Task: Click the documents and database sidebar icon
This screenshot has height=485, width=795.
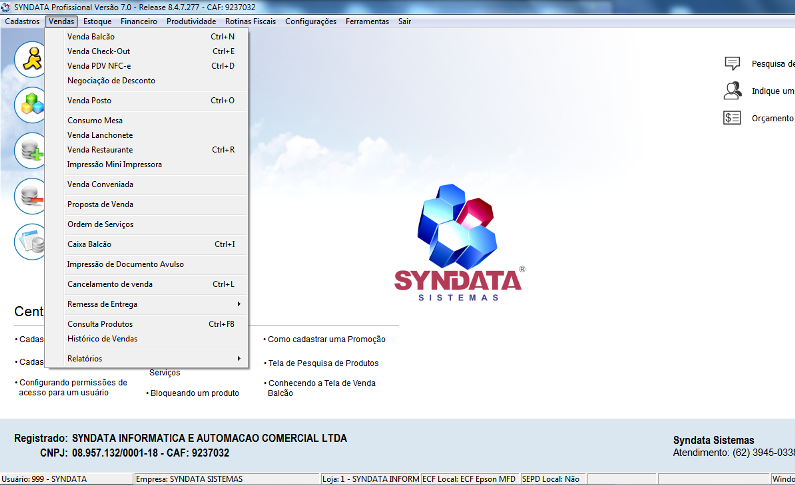Action: [30, 242]
